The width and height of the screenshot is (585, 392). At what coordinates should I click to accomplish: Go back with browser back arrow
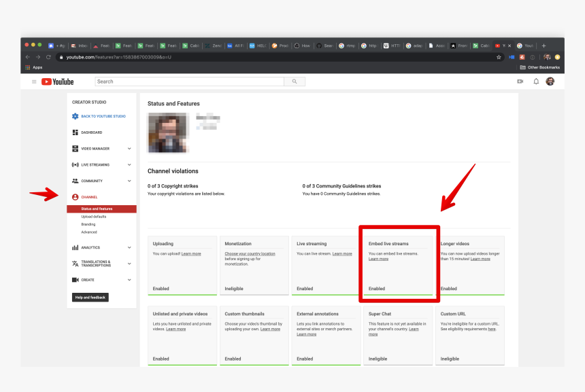28,57
